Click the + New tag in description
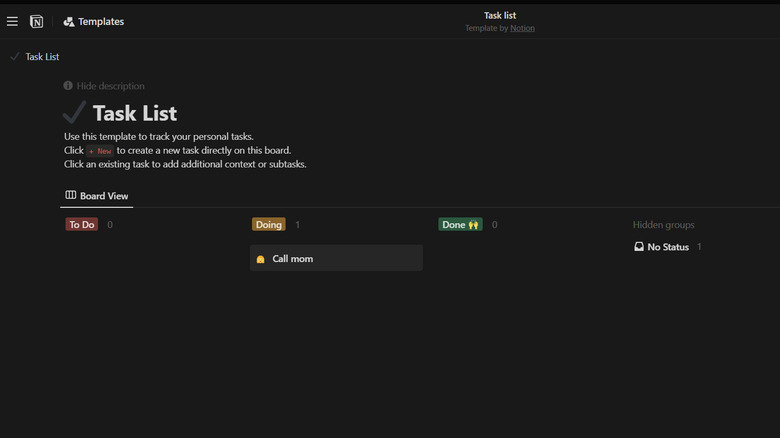This screenshot has height=438, width=780. [100, 151]
